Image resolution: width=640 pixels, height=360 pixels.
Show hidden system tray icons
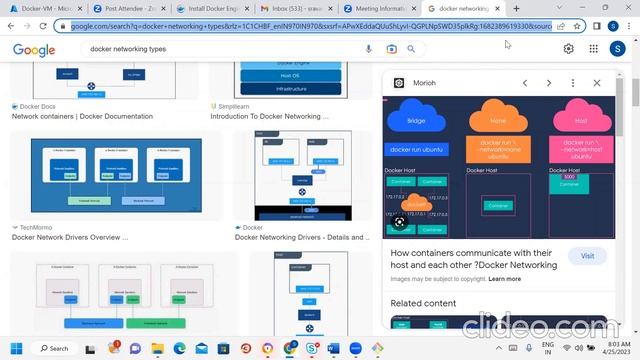point(499,348)
